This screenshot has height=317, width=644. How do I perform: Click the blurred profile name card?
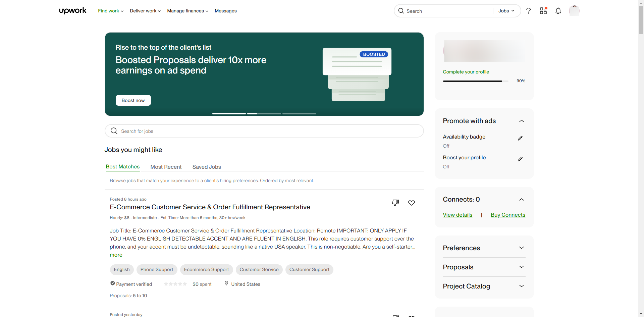(x=484, y=51)
